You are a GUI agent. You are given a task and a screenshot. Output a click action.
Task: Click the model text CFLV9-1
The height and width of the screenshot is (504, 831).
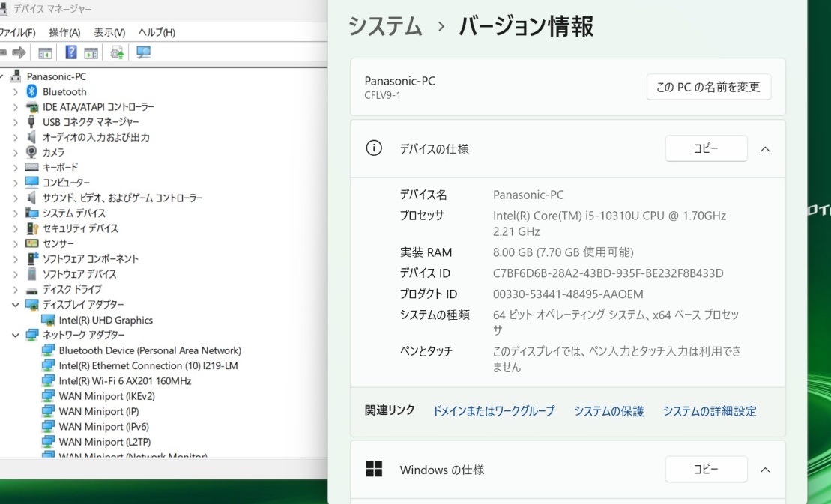tap(383, 95)
